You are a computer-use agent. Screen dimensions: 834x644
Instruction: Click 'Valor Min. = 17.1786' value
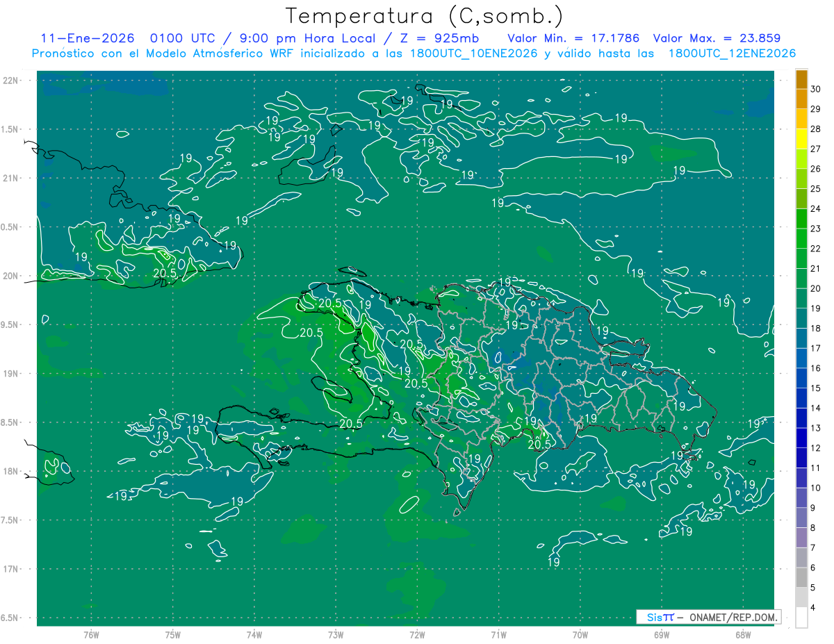(x=573, y=38)
